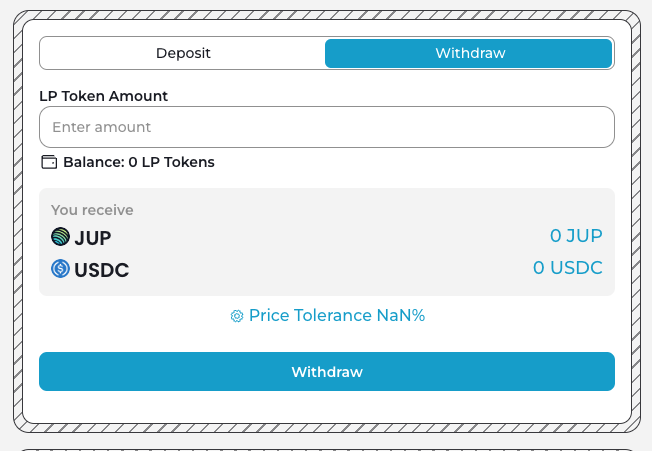
Task: Click the USDC token logo icon
Action: pos(60,269)
